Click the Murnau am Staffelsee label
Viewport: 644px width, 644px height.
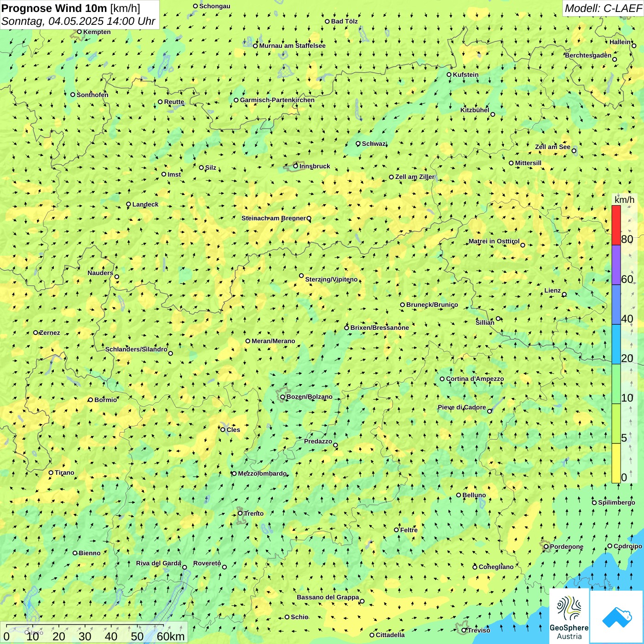pyautogui.click(x=292, y=46)
